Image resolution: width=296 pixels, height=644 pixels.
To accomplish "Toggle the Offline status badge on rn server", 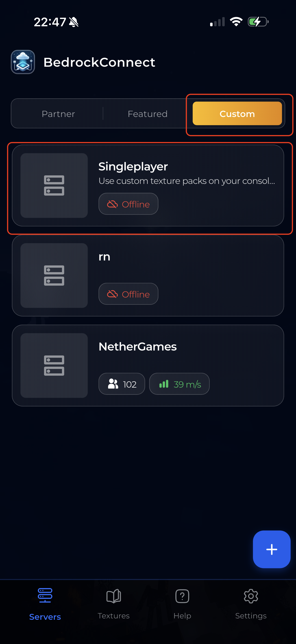I will coord(128,294).
